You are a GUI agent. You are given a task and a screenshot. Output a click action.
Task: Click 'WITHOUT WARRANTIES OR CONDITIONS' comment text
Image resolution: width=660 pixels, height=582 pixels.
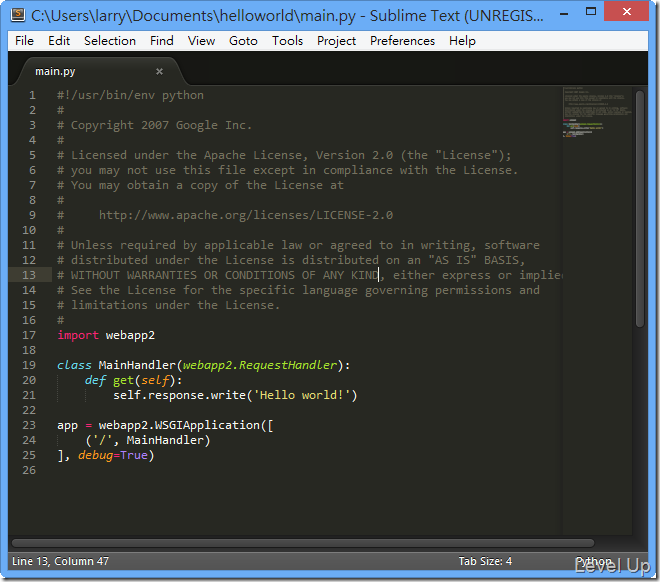tap(183, 275)
